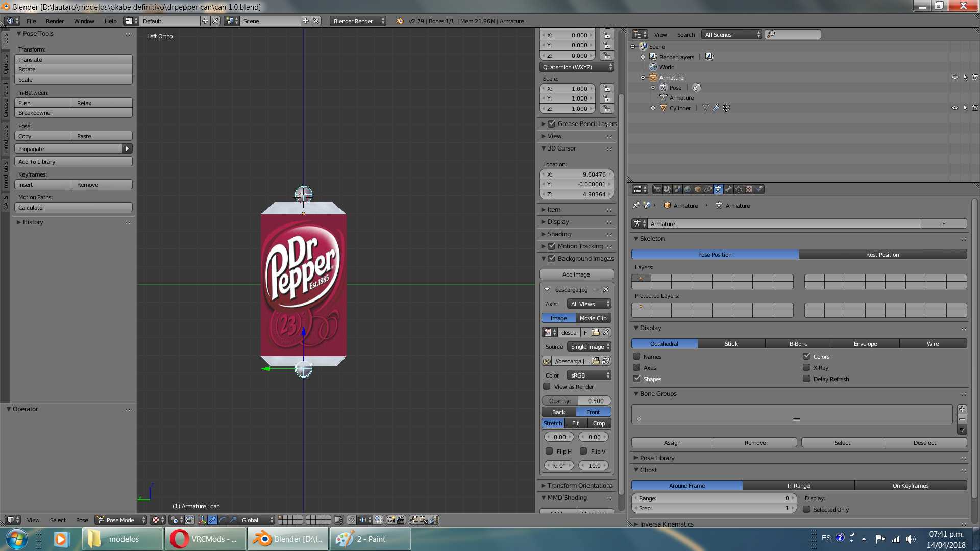Open the Quaternion (WXYZ) rotation mode dropdown
Image resolution: width=980 pixels, height=551 pixels.
577,67
